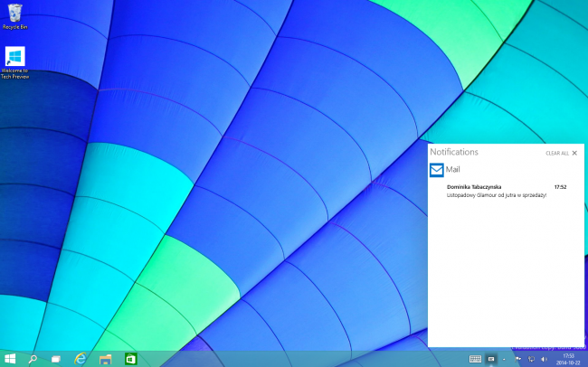
Task: Open the volume speaker icon
Action: click(544, 359)
